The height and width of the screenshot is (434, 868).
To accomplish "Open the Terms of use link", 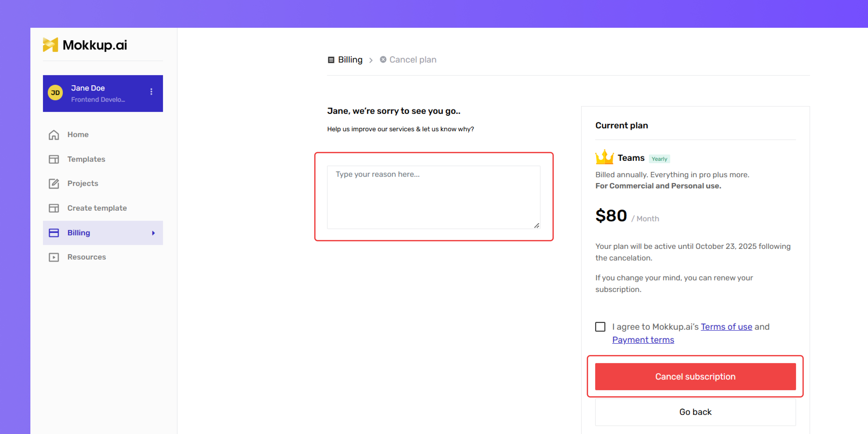I will (x=727, y=327).
